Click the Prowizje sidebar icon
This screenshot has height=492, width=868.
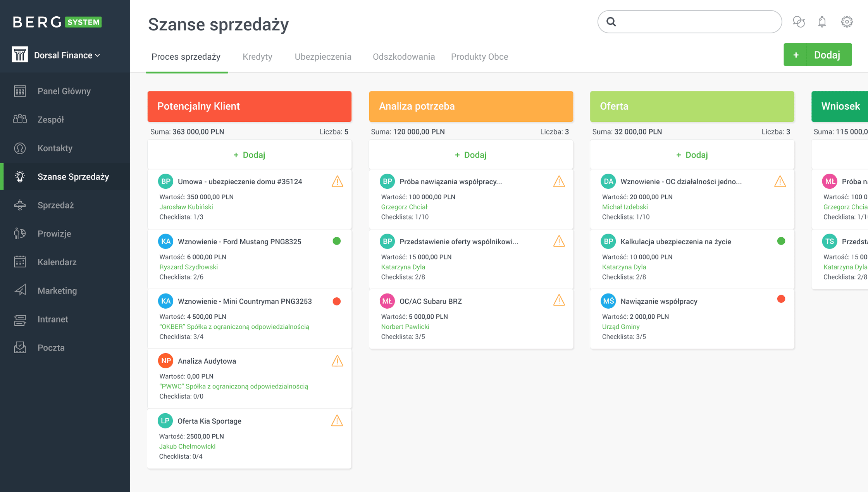(x=20, y=234)
